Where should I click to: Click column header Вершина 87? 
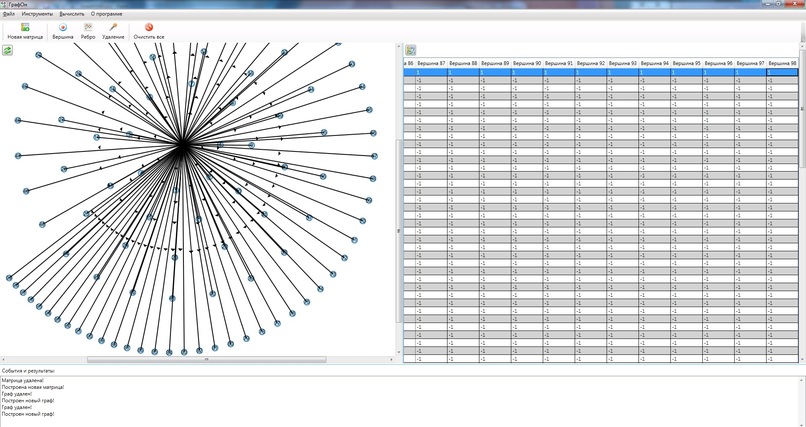431,63
